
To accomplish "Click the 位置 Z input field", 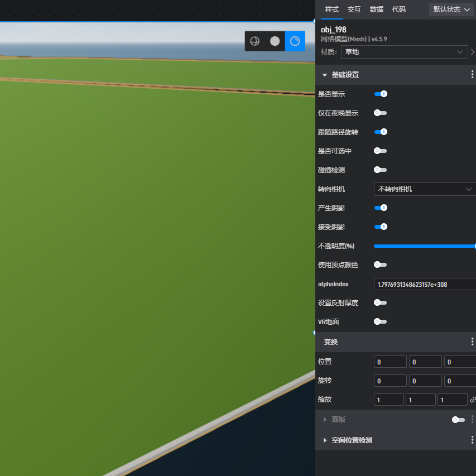I will pos(460,362).
